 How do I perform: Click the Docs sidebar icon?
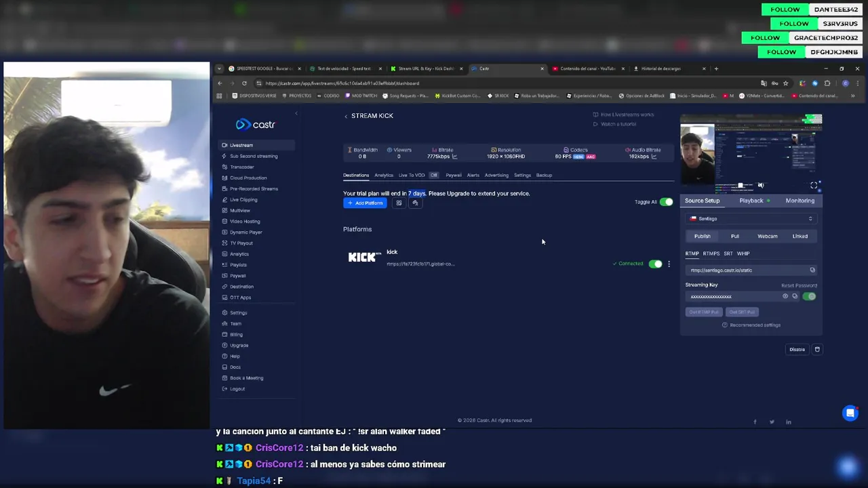pyautogui.click(x=224, y=367)
